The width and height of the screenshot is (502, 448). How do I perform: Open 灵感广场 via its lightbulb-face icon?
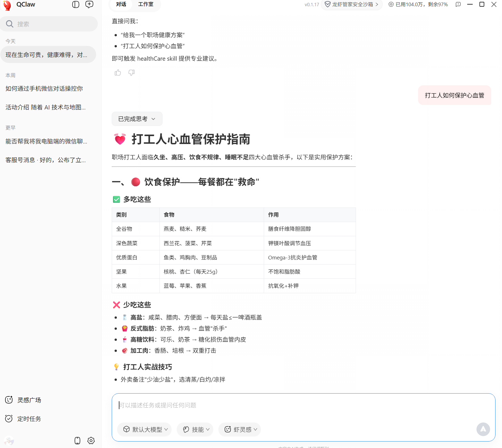[9, 400]
